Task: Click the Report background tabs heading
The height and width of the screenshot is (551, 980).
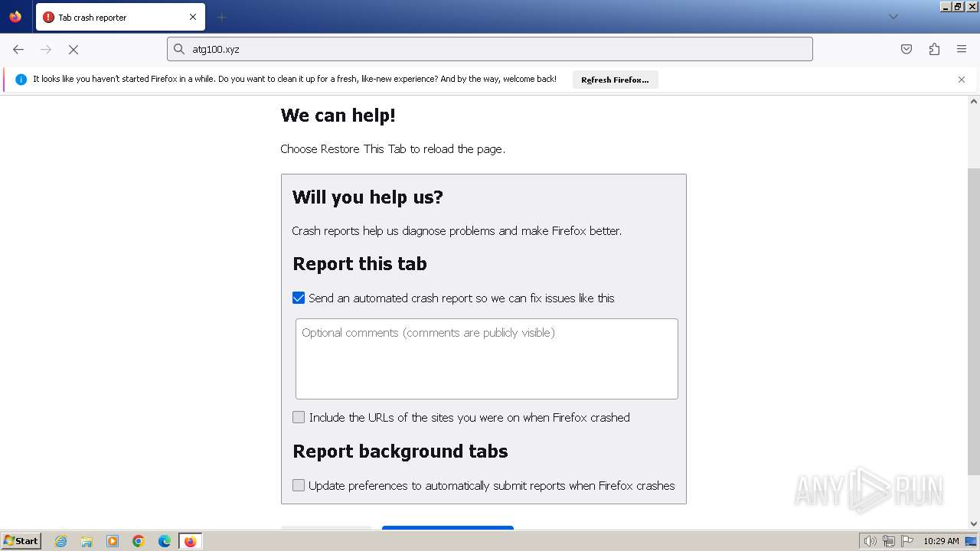Action: (x=400, y=452)
